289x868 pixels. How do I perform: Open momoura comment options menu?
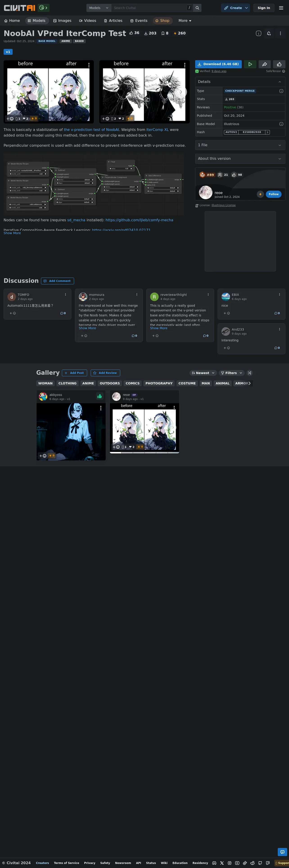[x=137, y=295]
